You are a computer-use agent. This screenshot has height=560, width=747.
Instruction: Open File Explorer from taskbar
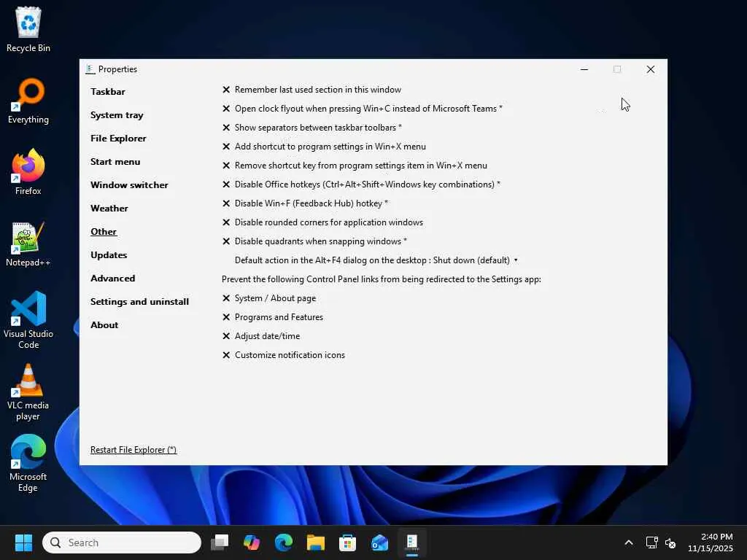315,542
